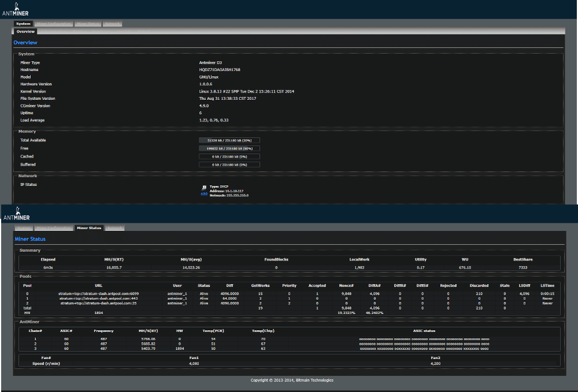Click the Hardware Version value 1.0.0.6
The image size is (578, 392).
coord(206,84)
